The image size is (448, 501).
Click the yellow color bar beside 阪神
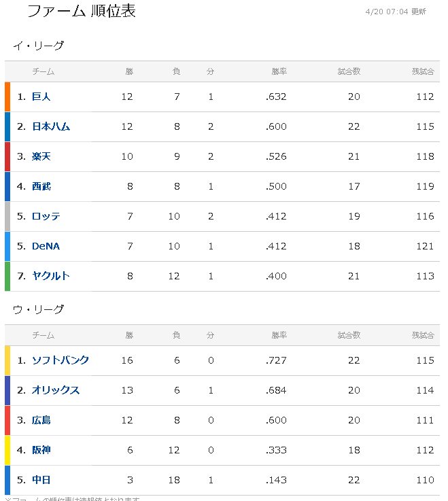click(x=7, y=450)
